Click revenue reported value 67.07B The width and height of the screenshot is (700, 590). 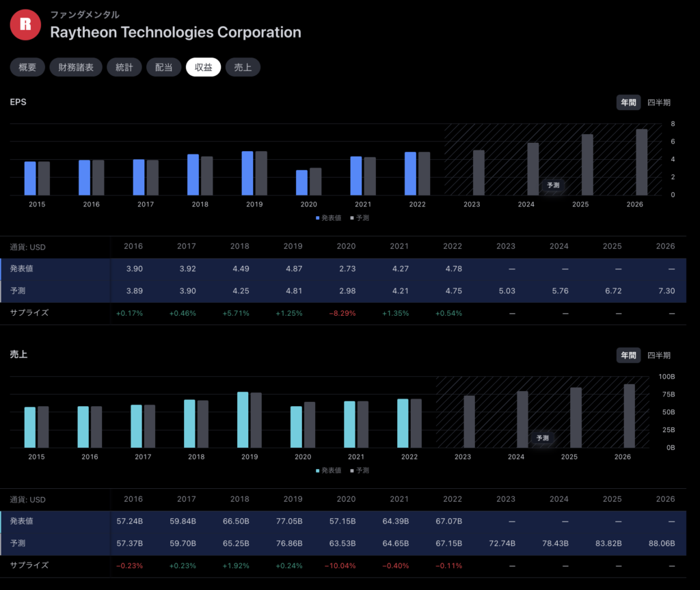point(448,521)
